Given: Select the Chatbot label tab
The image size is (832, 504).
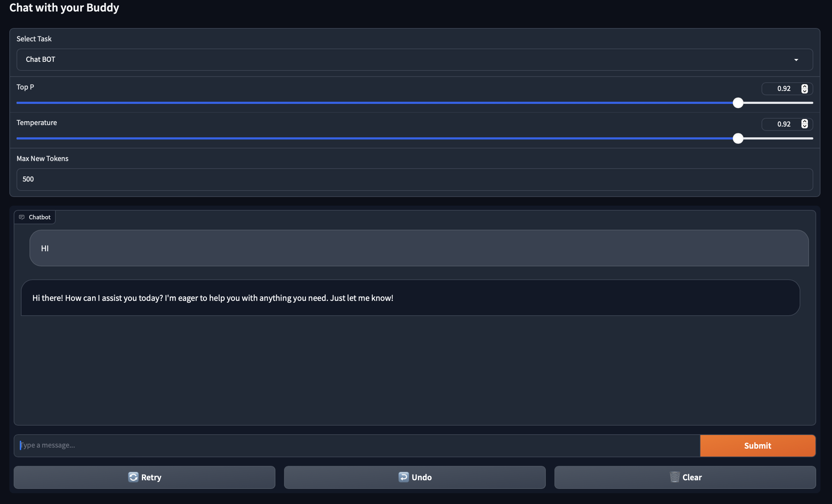Looking at the screenshot, I should pyautogui.click(x=40, y=217).
